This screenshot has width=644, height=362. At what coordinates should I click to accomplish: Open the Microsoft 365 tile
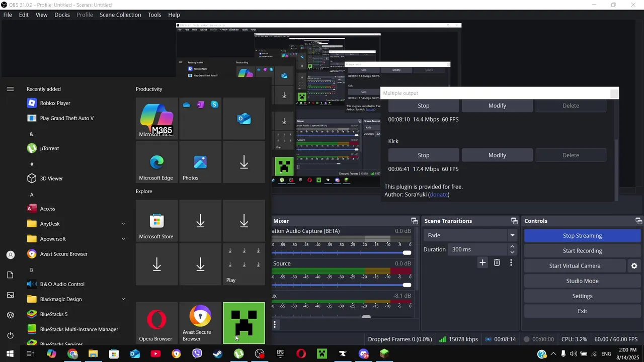156,118
